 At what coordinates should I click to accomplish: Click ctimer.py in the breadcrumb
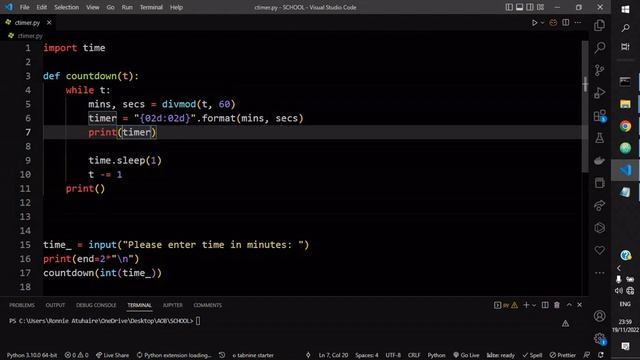30,36
